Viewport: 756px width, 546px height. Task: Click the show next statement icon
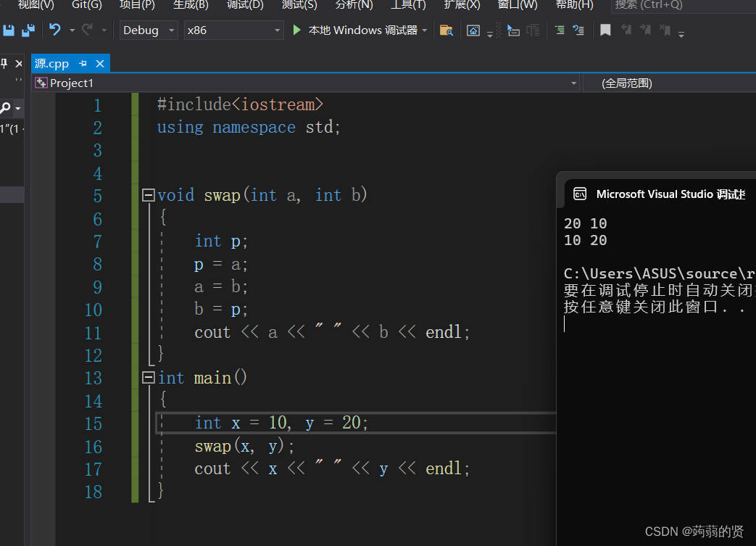(x=513, y=31)
